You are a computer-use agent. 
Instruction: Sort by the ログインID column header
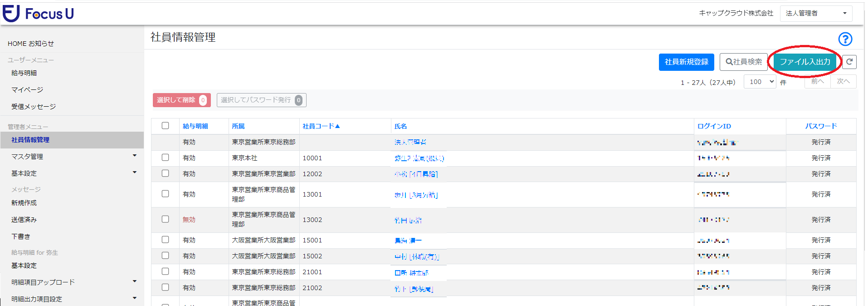[714, 126]
